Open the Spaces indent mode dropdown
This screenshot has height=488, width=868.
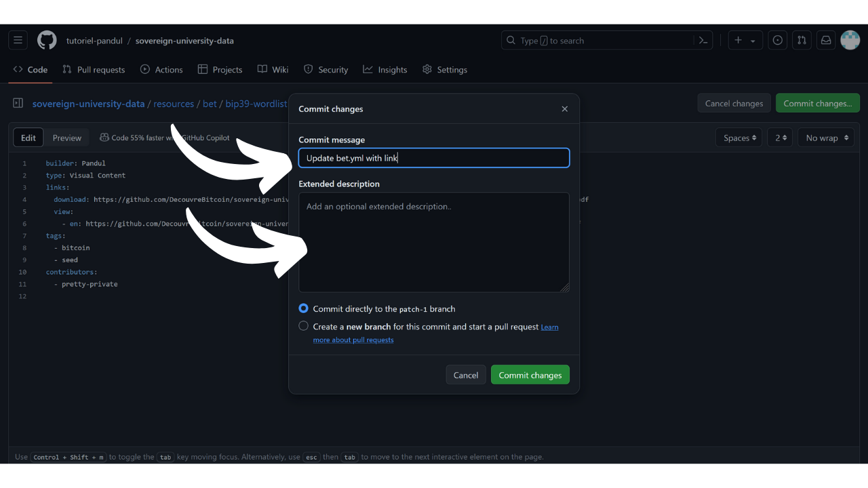(x=738, y=138)
